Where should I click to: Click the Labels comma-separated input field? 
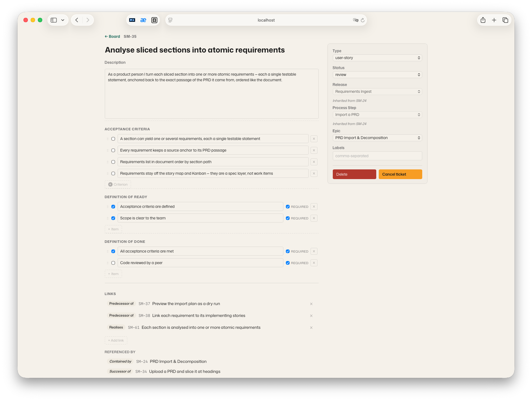pyautogui.click(x=377, y=156)
